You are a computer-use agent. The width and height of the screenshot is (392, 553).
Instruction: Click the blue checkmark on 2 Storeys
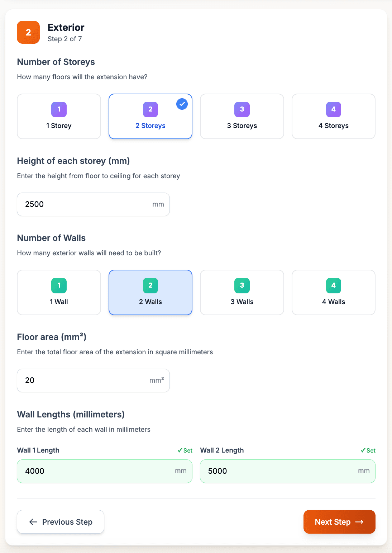click(182, 104)
